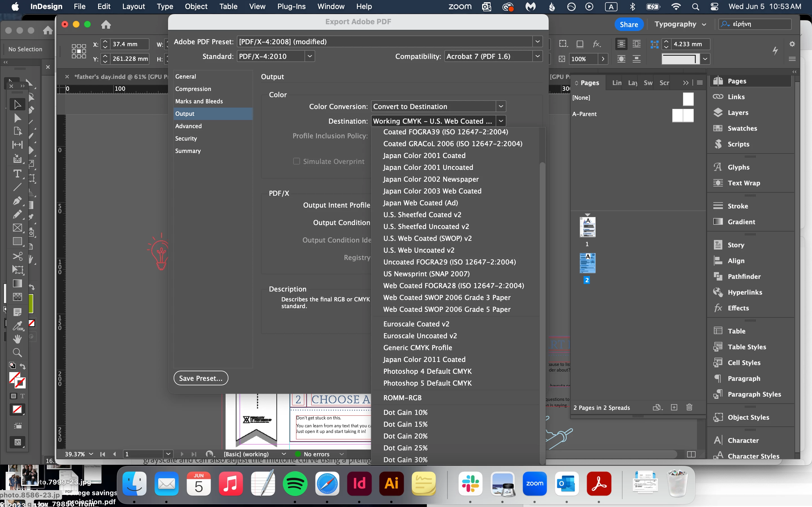Open the Pathfinder panel
Image resolution: width=812 pixels, height=507 pixels.
tap(744, 276)
